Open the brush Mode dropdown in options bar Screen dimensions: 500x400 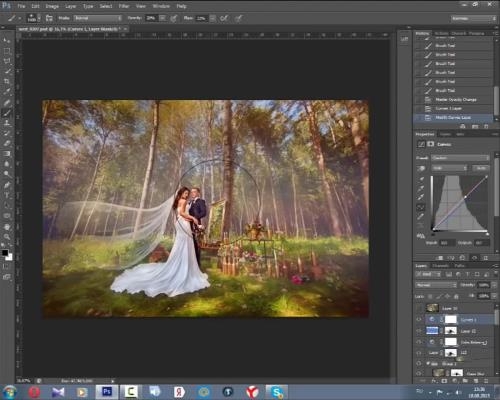98,18
